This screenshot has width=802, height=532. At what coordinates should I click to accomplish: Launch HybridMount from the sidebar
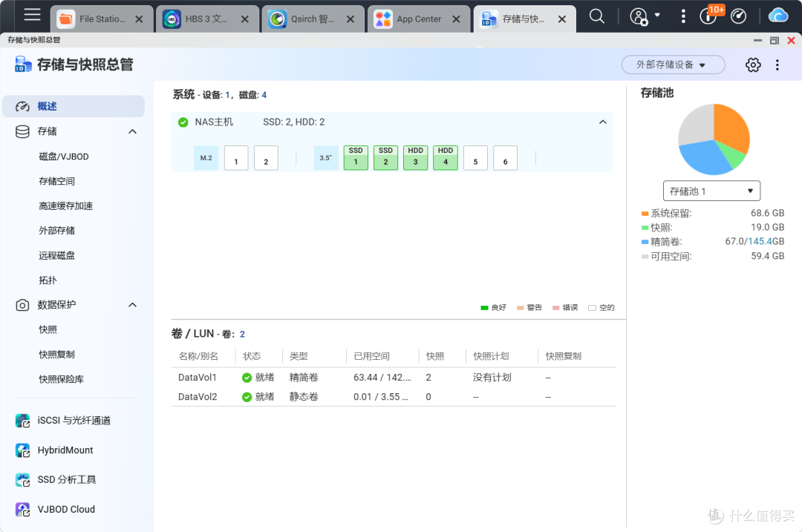click(54, 450)
